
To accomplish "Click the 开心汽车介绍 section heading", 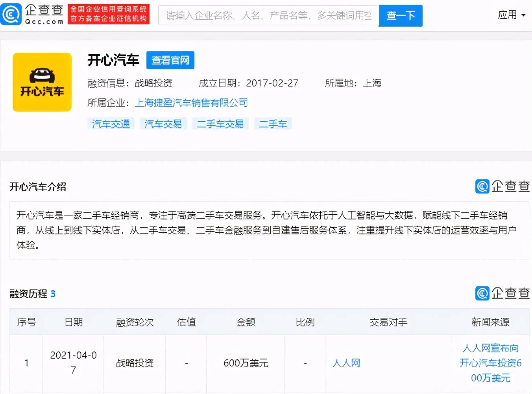I will pos(38,187).
